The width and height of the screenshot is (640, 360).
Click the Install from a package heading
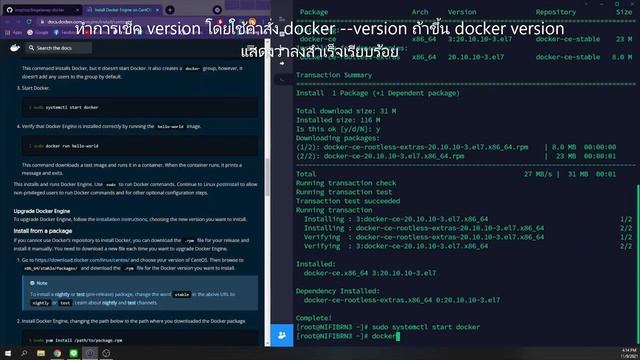42,231
